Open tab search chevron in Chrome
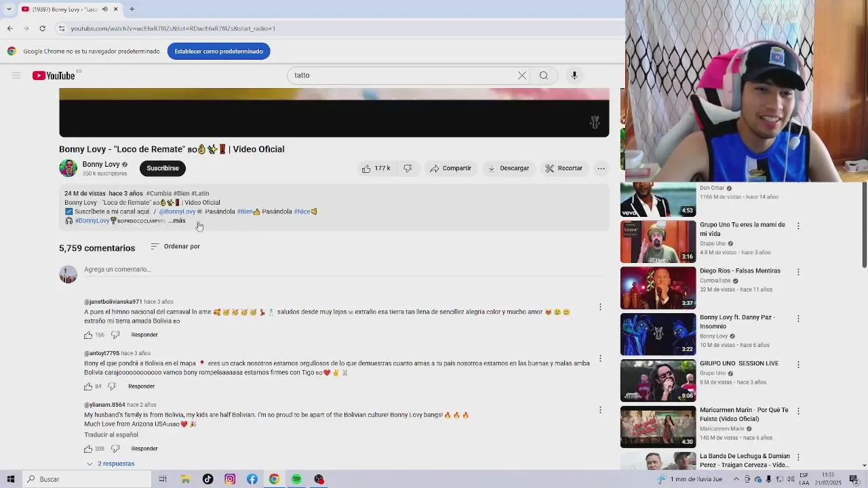Screen dimensions: 868x488 coord(9,9)
